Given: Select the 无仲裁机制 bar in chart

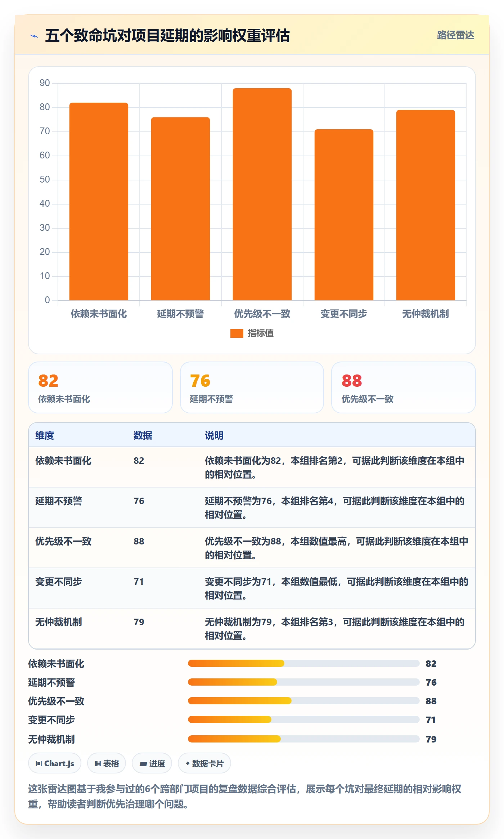Looking at the screenshot, I should [x=426, y=205].
